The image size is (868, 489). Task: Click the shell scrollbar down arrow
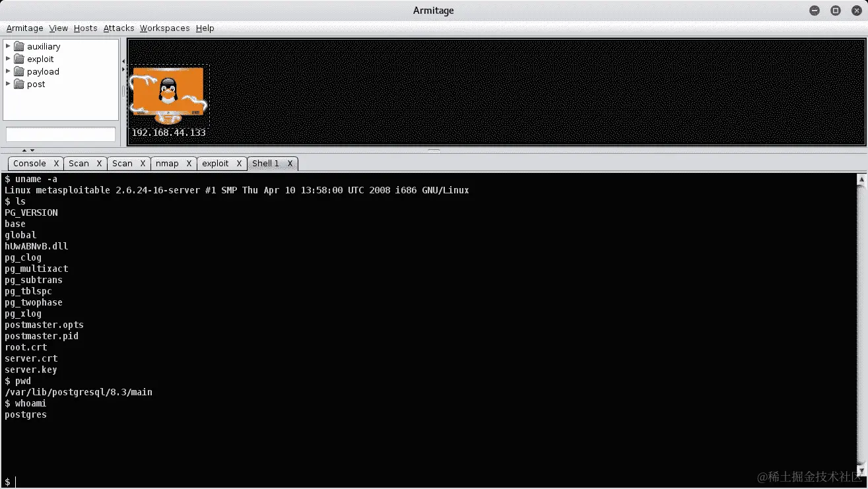click(861, 471)
